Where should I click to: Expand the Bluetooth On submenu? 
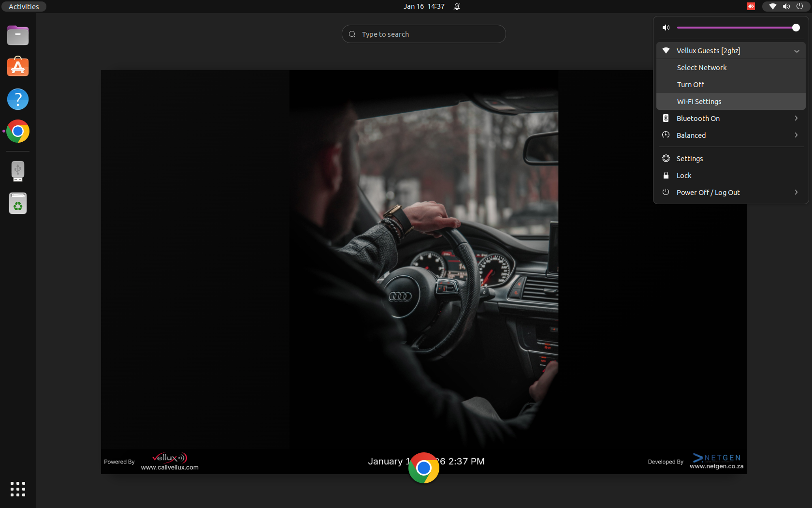click(x=796, y=119)
